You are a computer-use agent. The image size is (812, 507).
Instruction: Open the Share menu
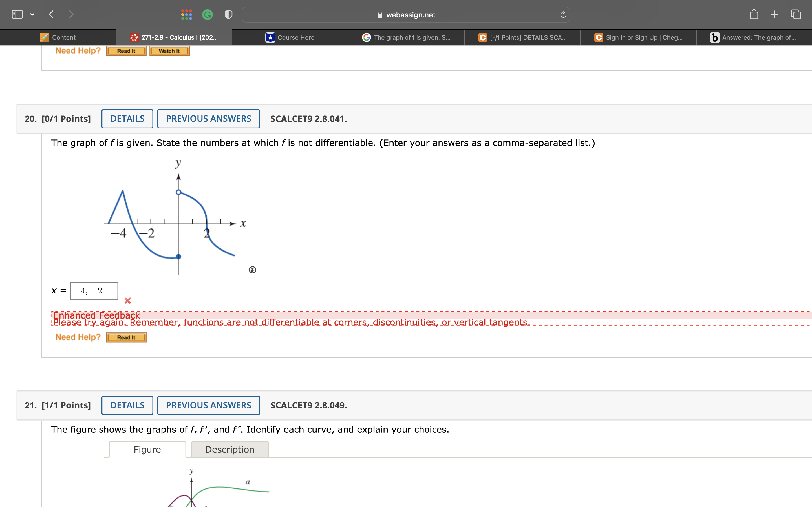click(754, 14)
